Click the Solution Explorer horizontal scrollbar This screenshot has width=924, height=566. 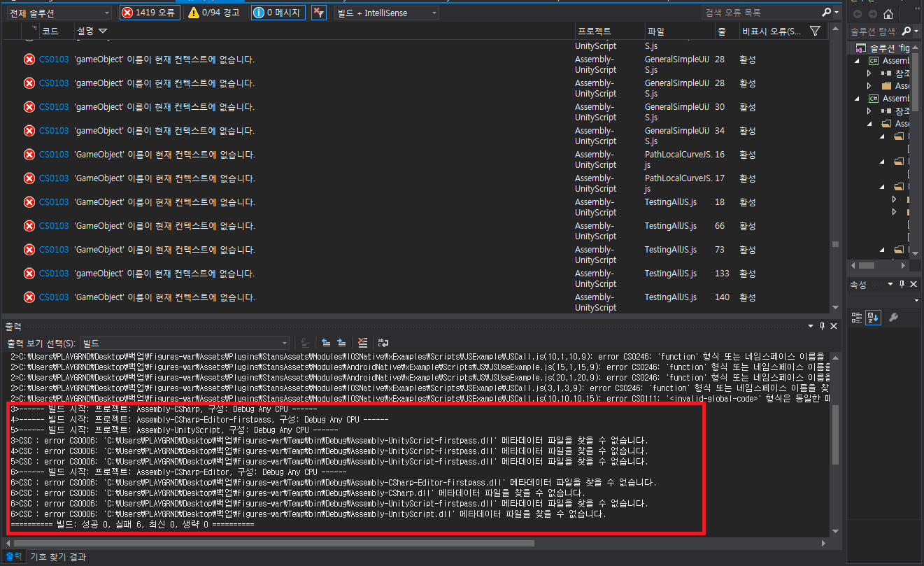tap(867, 266)
